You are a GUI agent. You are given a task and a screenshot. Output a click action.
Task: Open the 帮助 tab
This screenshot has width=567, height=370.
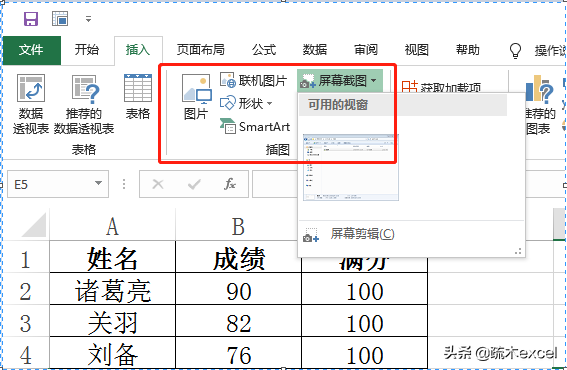coord(468,50)
